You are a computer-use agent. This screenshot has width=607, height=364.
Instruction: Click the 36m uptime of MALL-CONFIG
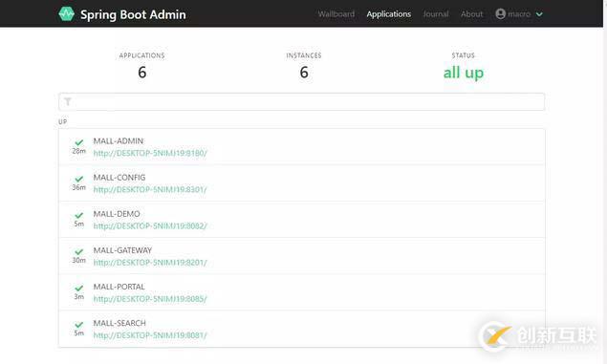79,187
